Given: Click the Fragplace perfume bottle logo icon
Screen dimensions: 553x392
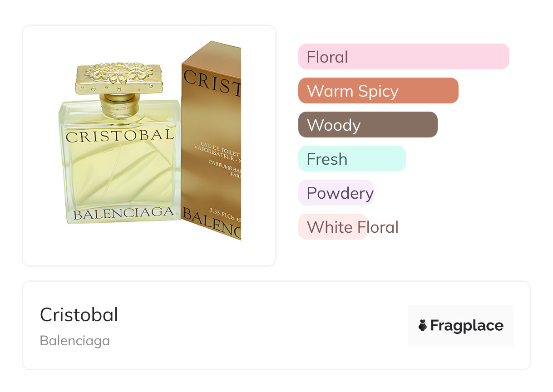Looking at the screenshot, I should tap(423, 325).
